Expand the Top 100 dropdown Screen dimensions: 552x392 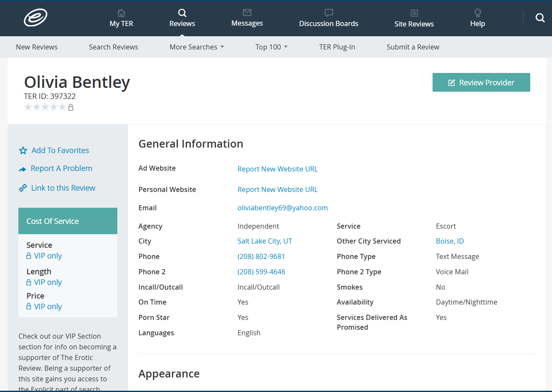point(271,47)
